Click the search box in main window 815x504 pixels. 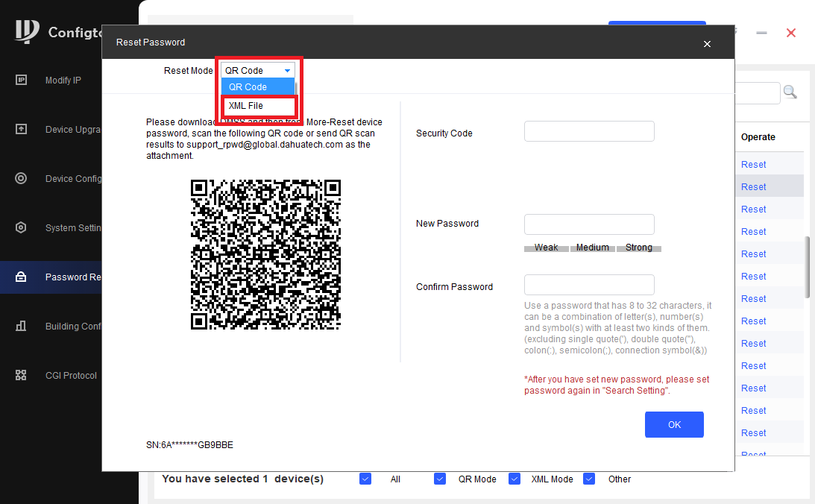(758, 93)
